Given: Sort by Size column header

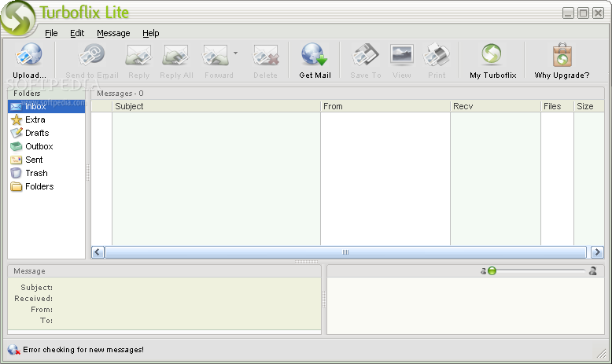Looking at the screenshot, I should (x=589, y=106).
